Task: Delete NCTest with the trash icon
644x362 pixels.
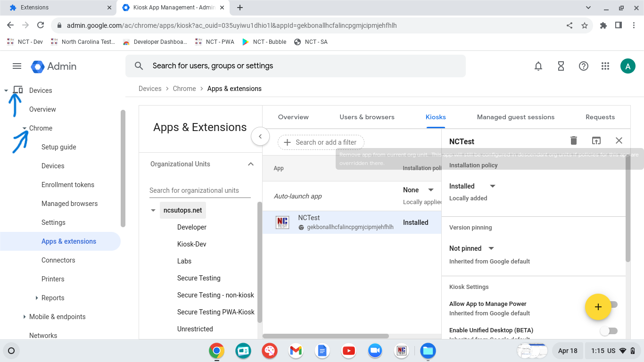Action: [x=574, y=140]
